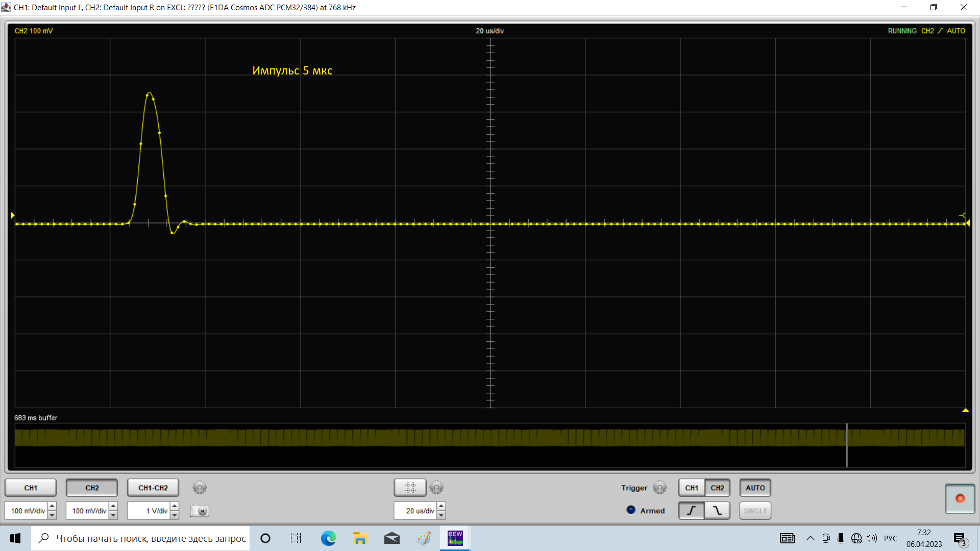Open Trigger settings gear icon
This screenshot has height=551, width=980.
pos(659,488)
